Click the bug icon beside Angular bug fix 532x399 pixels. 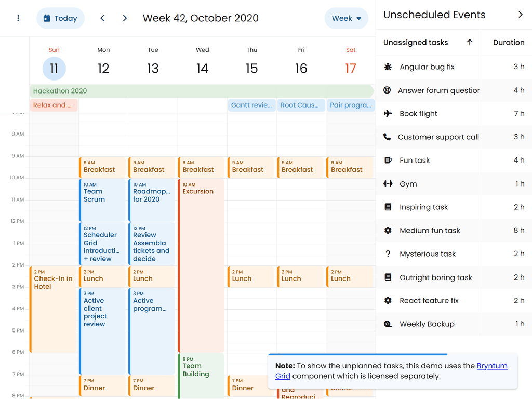[x=388, y=66]
